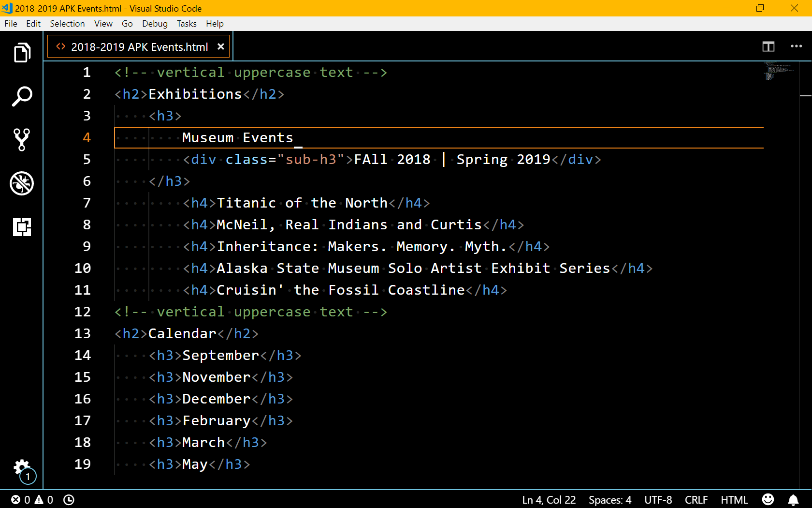Click the 'Exhibitions' heading text
Image resolution: width=812 pixels, height=508 pixels.
[195, 94]
